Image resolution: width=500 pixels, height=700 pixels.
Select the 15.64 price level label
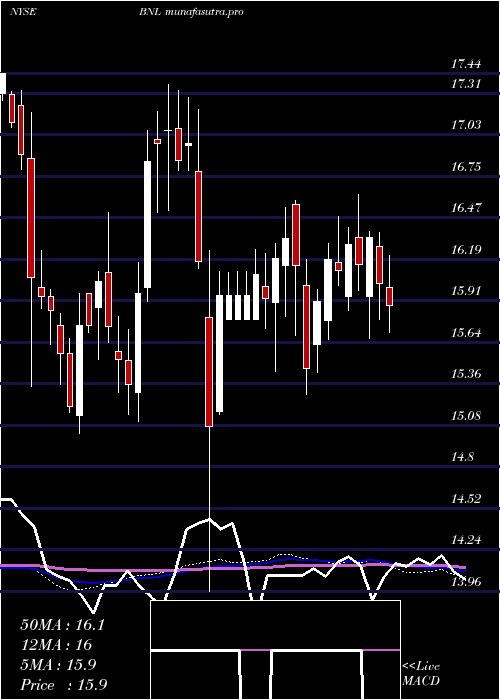pos(466,333)
